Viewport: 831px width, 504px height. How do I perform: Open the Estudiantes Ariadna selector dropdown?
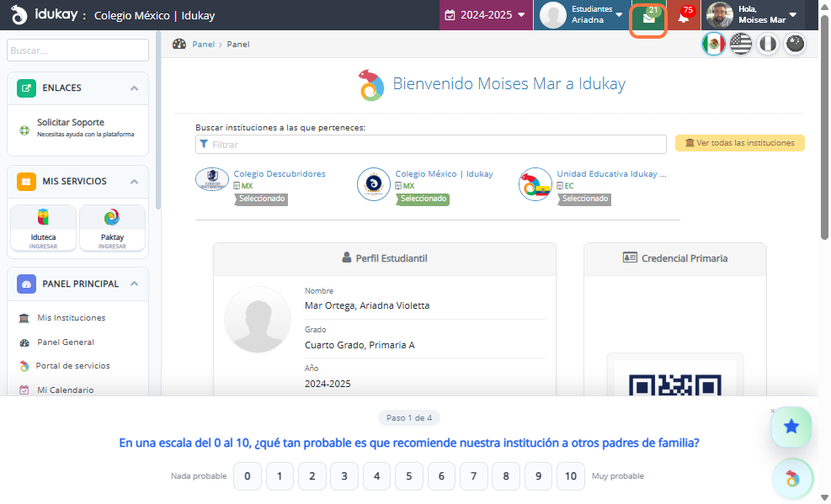582,15
